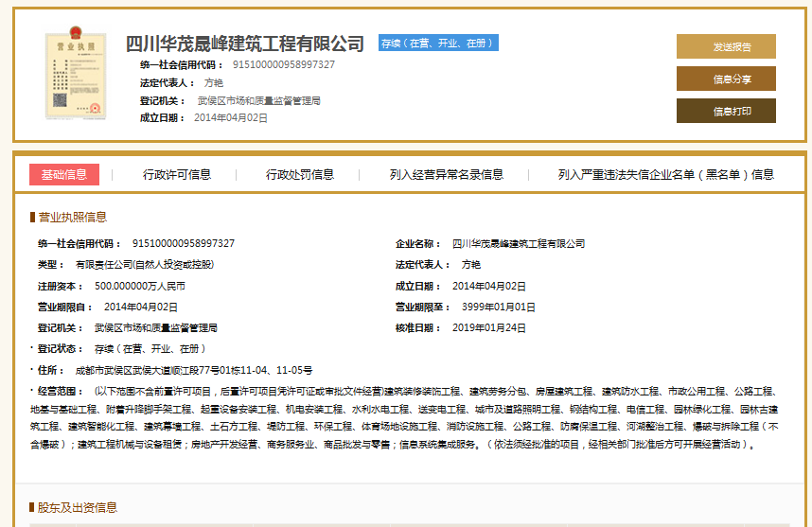Click 营业期限自 value 2014年04月02日

[x=141, y=307]
